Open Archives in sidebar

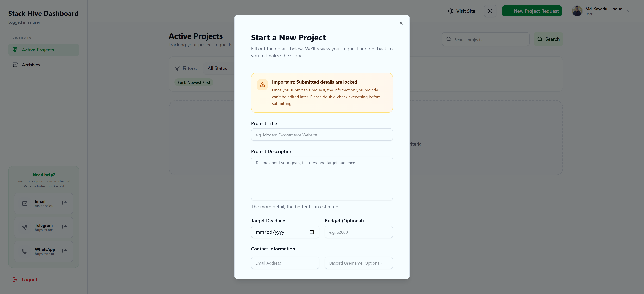[44, 65]
